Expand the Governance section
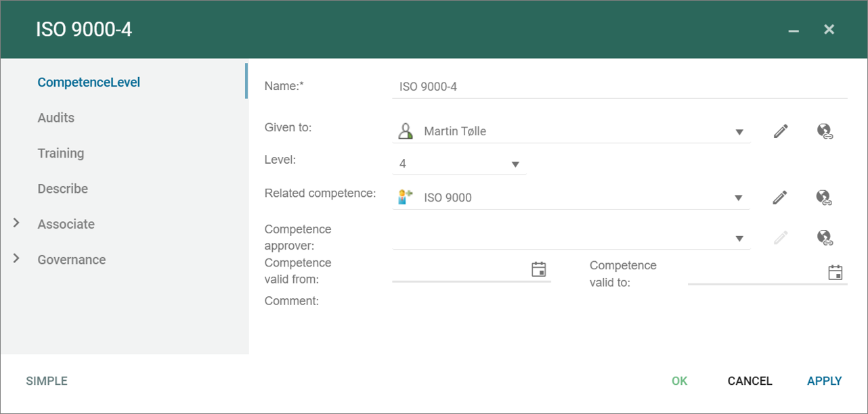The width and height of the screenshot is (868, 414). tap(17, 259)
